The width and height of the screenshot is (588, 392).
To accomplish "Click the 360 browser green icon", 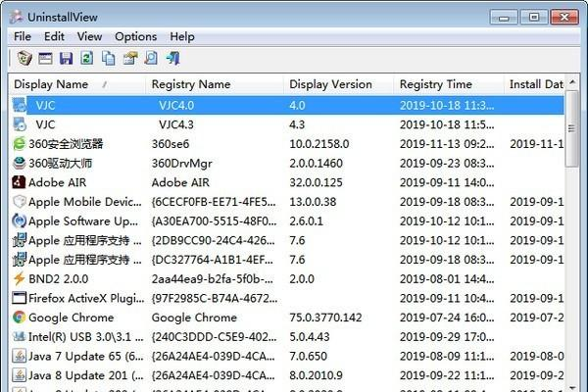I will (20, 144).
